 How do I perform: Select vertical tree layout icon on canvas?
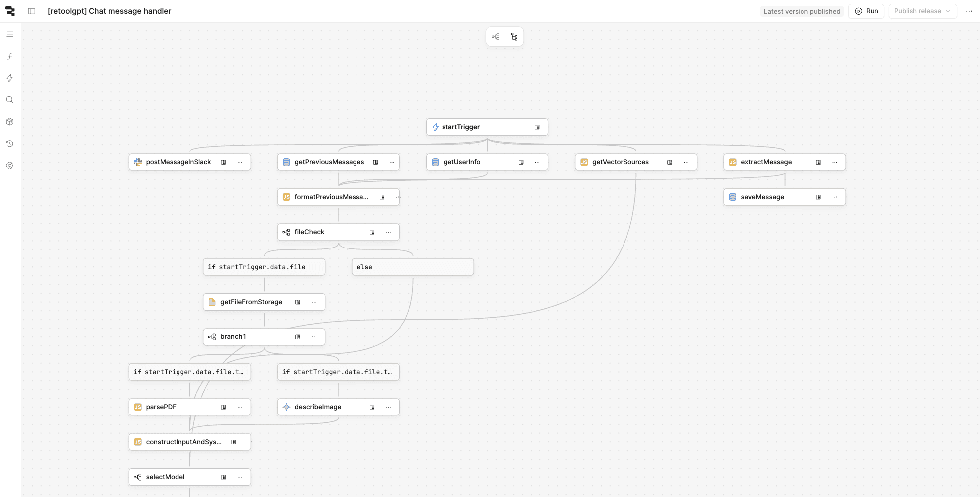point(514,37)
